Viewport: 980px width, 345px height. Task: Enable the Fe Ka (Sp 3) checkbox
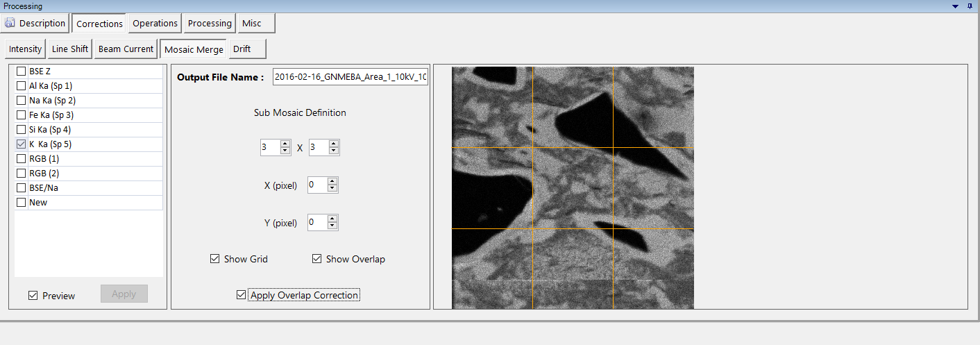(22, 115)
